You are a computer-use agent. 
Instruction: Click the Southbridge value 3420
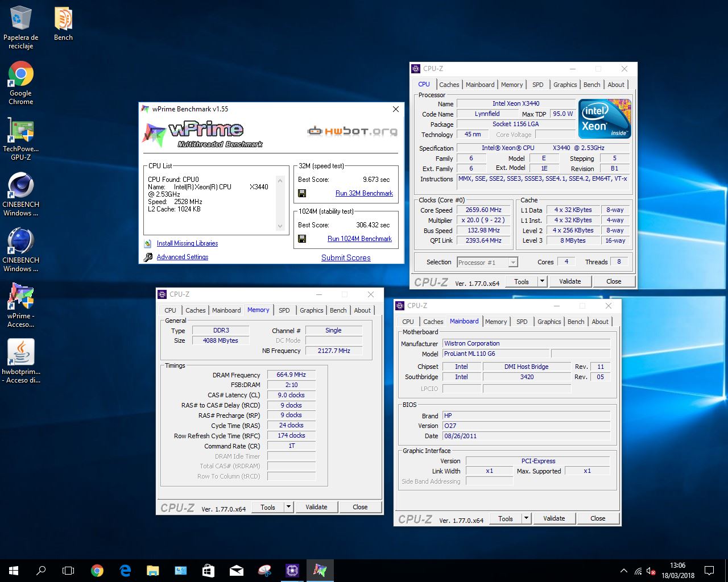point(527,377)
